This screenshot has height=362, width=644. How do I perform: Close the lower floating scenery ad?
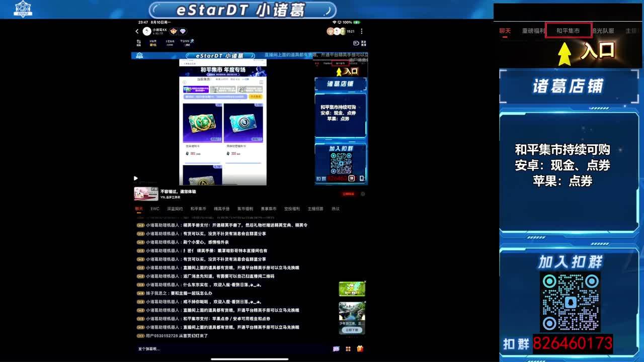pos(365,303)
